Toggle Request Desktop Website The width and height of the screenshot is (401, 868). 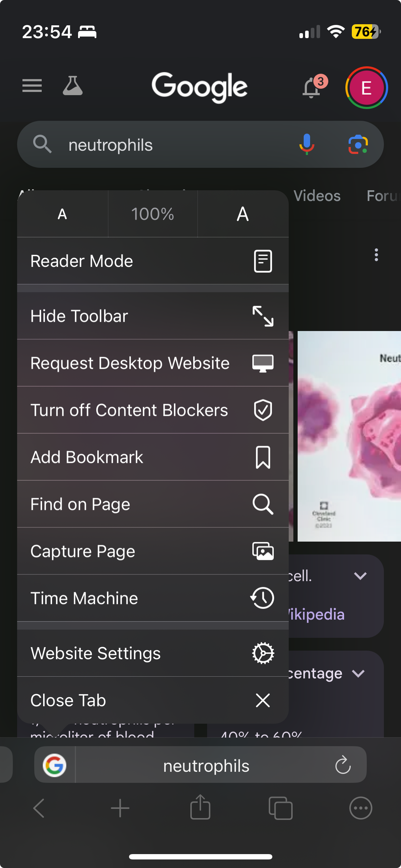pyautogui.click(x=153, y=363)
